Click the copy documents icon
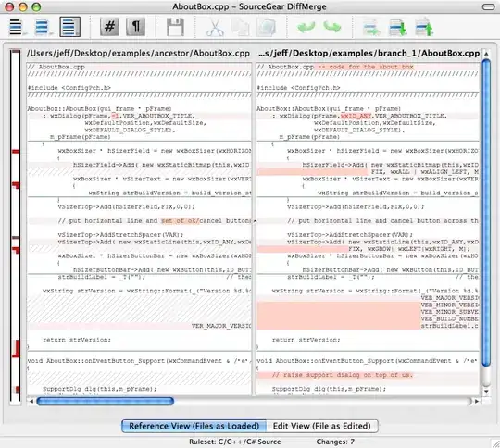The image size is (500, 448). click(240, 27)
